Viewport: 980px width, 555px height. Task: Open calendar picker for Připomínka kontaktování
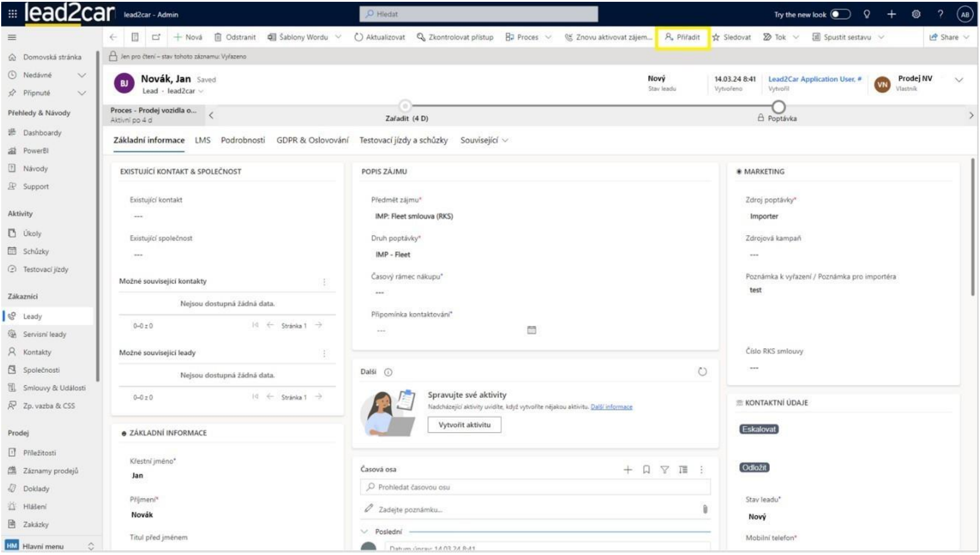point(532,331)
